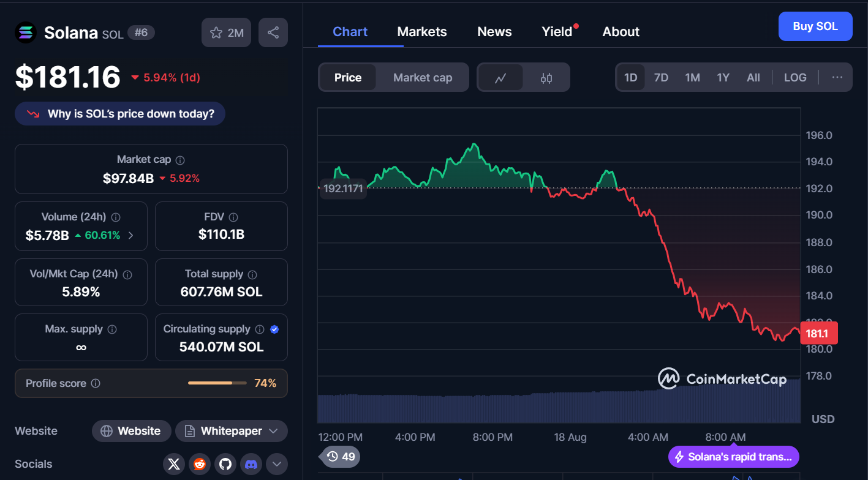This screenshot has height=480, width=868.
Task: Click the $181.16 price text
Action: (x=68, y=78)
